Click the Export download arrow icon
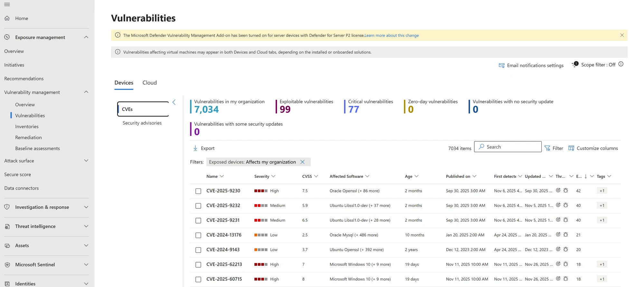Image resolution: width=644 pixels, height=287 pixels. coord(195,148)
